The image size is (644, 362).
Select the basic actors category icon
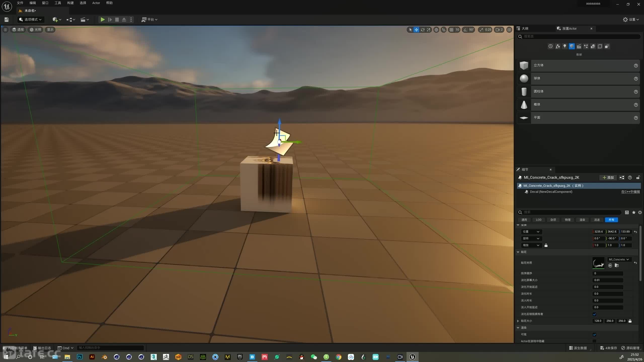click(558, 46)
